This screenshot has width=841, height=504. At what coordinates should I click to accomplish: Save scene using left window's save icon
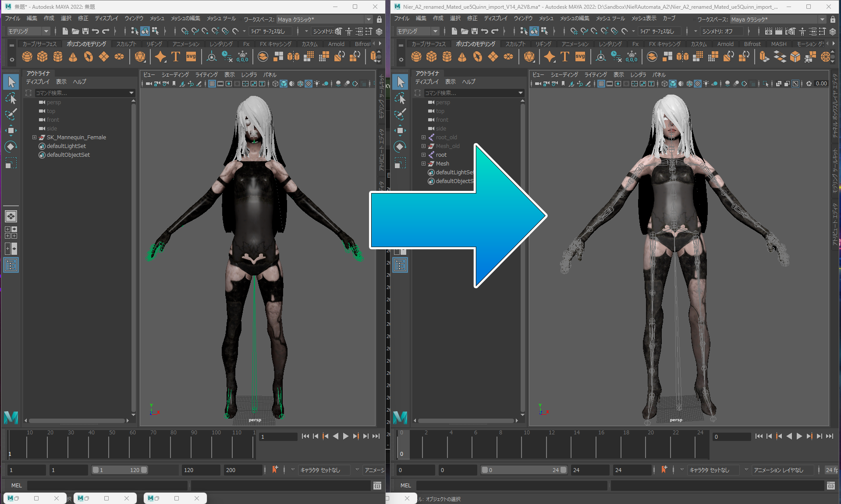click(x=85, y=31)
